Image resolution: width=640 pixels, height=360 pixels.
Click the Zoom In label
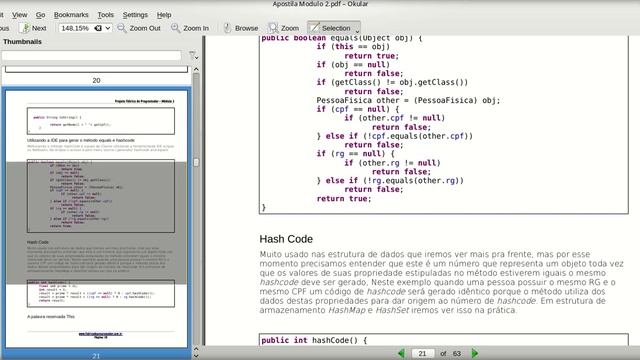[196, 28]
